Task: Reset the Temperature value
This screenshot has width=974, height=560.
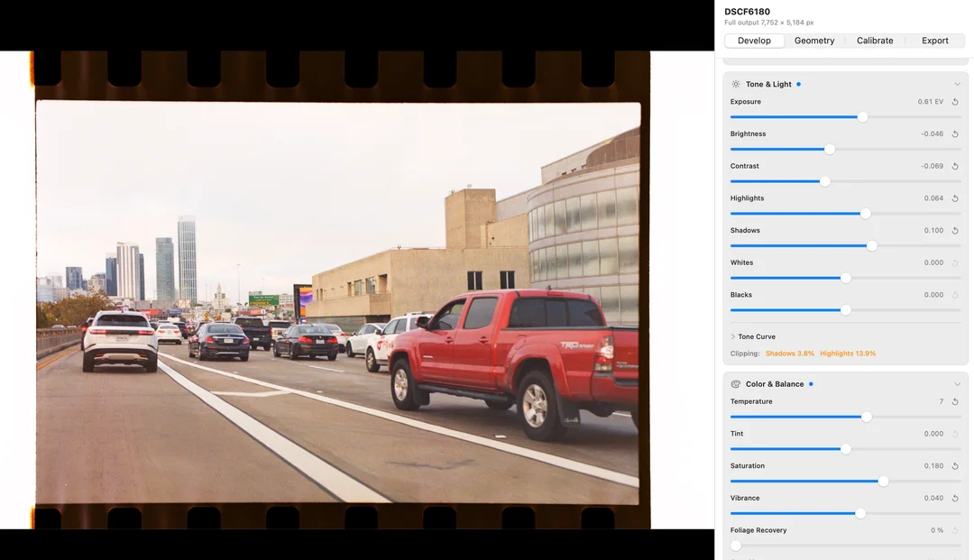Action: pyautogui.click(x=955, y=401)
